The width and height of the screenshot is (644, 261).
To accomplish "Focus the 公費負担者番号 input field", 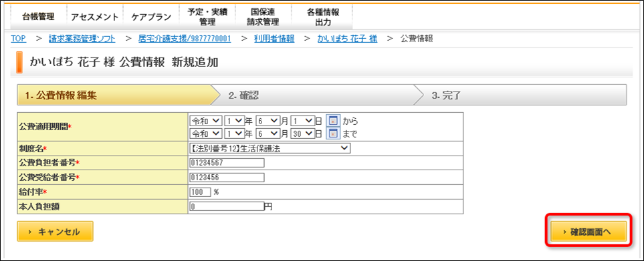I will tap(227, 163).
